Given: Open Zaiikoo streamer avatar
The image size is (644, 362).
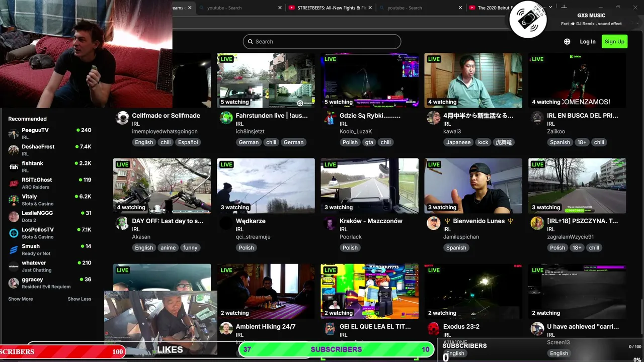Looking at the screenshot, I should click(x=537, y=118).
